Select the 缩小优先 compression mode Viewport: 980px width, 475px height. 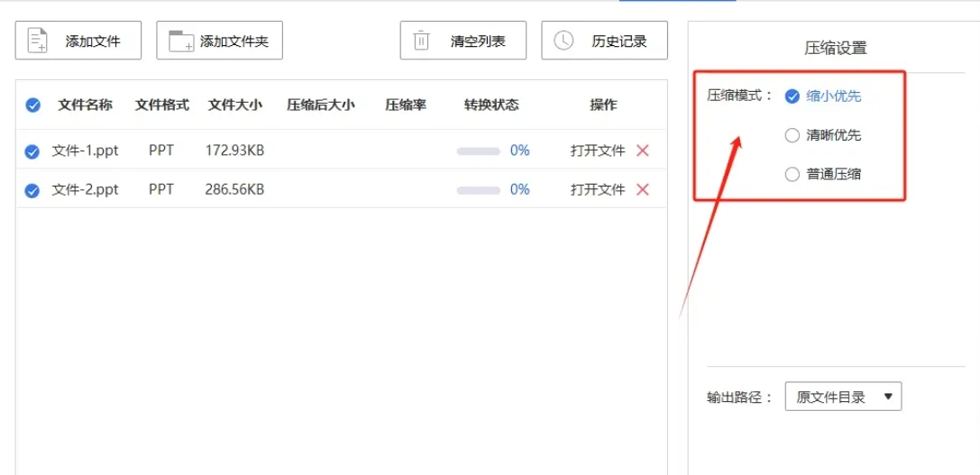click(792, 96)
